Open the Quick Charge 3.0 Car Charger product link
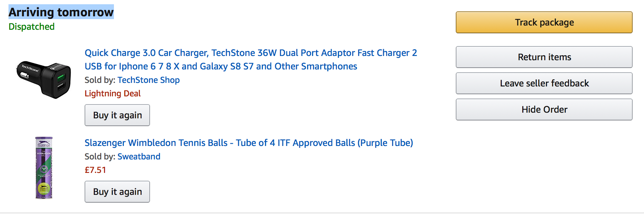Viewport: 644px width, 214px height. pyautogui.click(x=251, y=60)
